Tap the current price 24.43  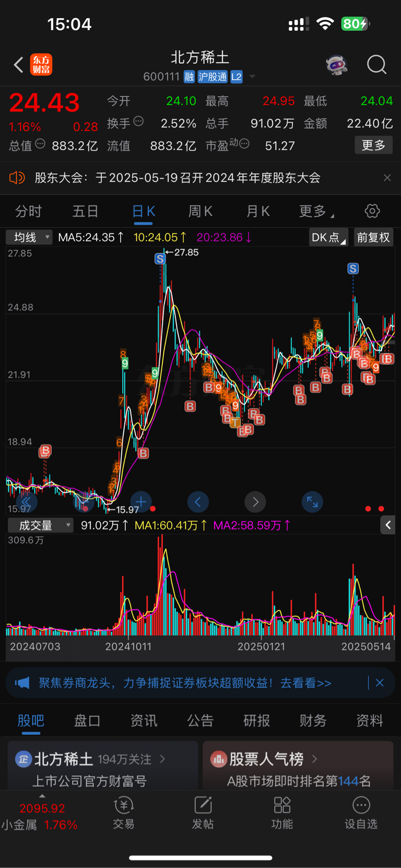click(x=44, y=102)
